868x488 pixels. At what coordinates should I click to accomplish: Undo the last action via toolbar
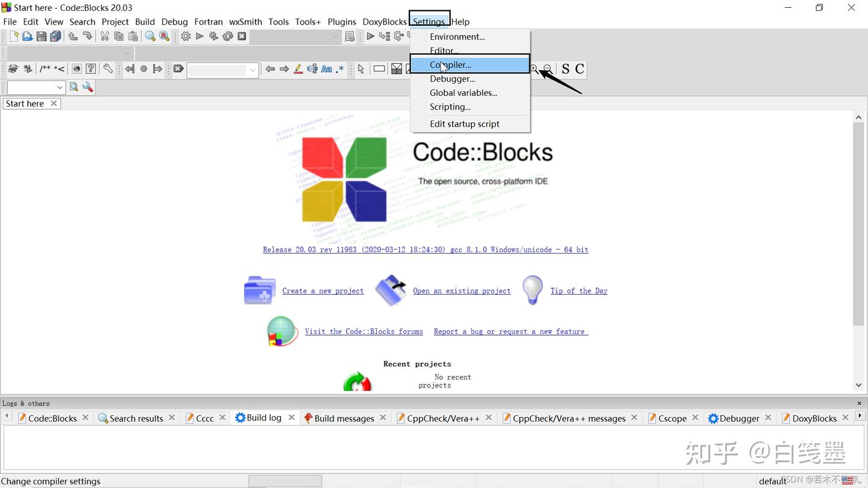tap(72, 36)
